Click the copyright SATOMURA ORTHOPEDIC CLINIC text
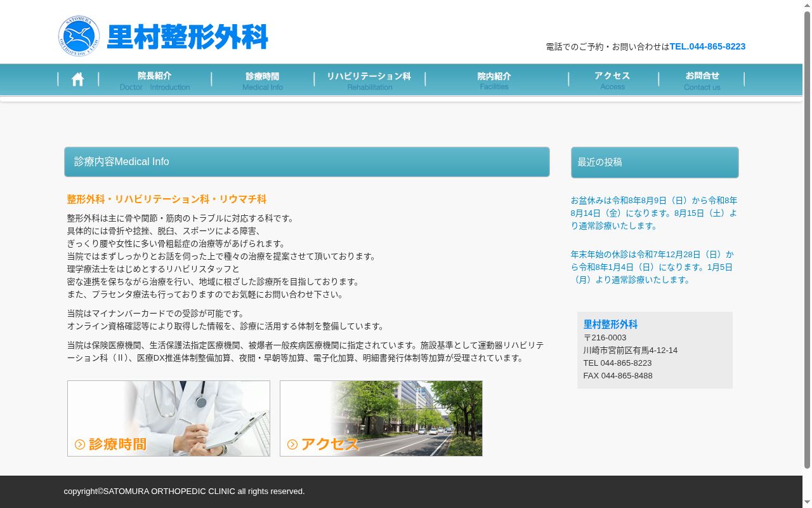The image size is (812, 508). coord(184,491)
